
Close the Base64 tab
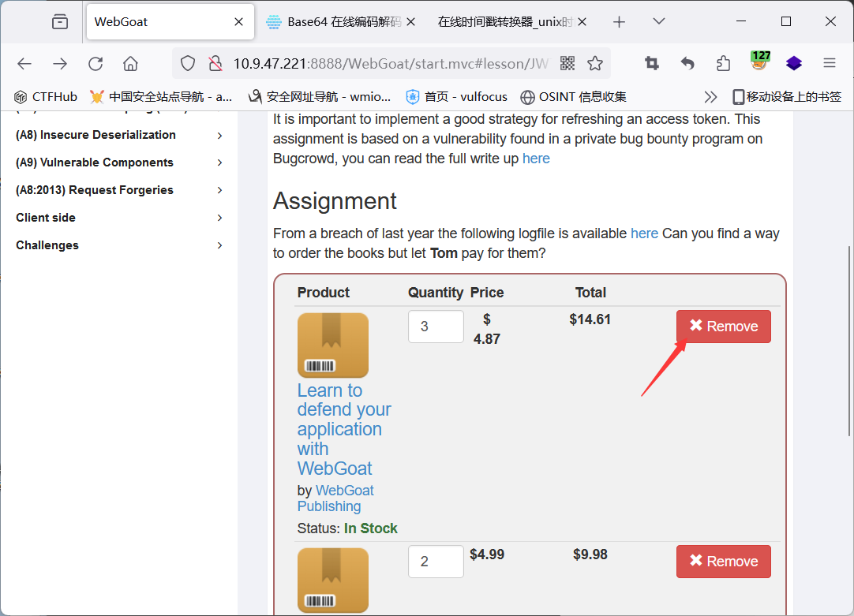pyautogui.click(x=411, y=22)
